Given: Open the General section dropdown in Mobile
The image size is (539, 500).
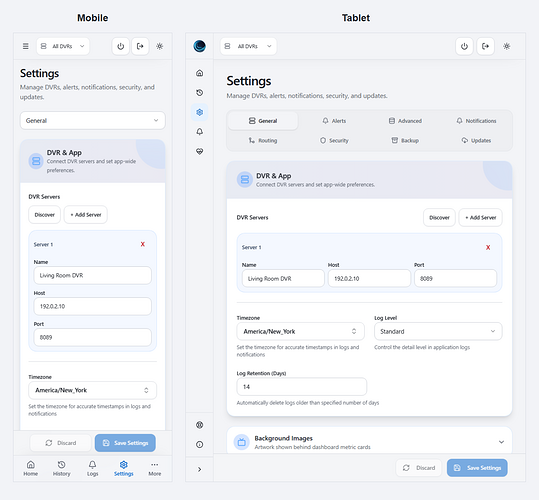Looking at the screenshot, I should click(92, 120).
